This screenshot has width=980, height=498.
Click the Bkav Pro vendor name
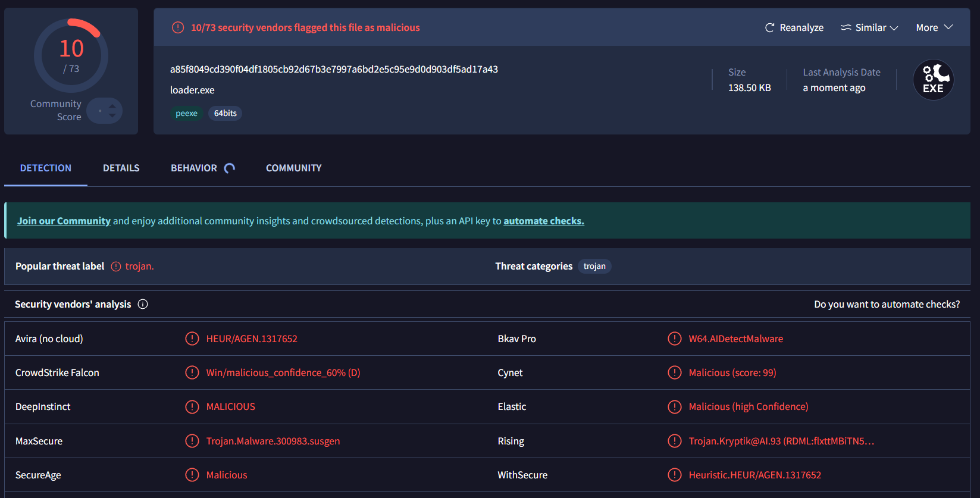click(x=517, y=339)
